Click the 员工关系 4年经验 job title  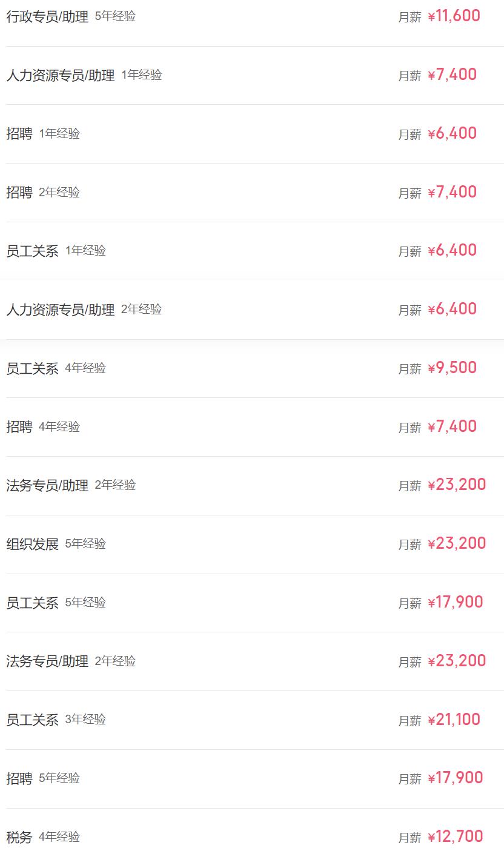[32, 368]
